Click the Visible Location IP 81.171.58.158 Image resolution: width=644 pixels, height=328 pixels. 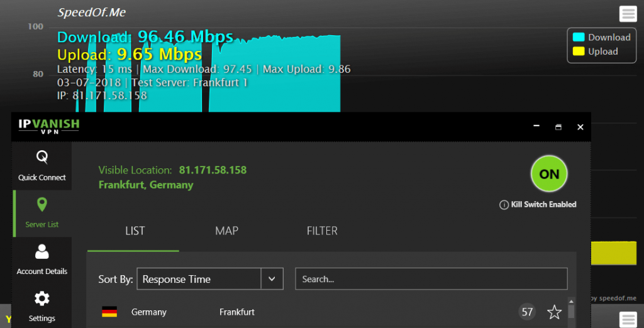tap(213, 170)
